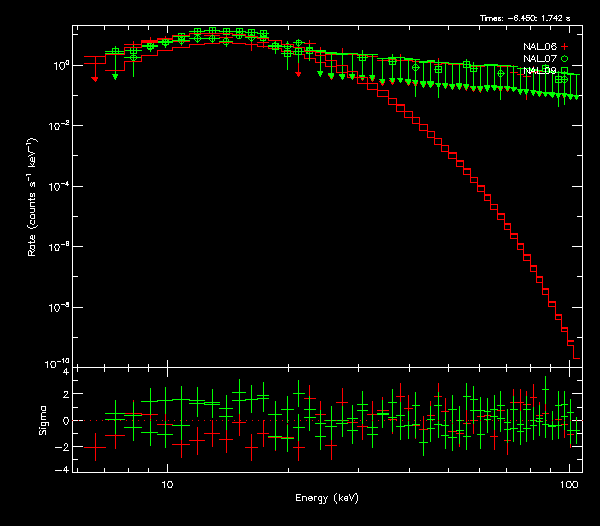Click the green square marker beside NAI_09
This screenshot has height=526, width=600.
point(564,71)
